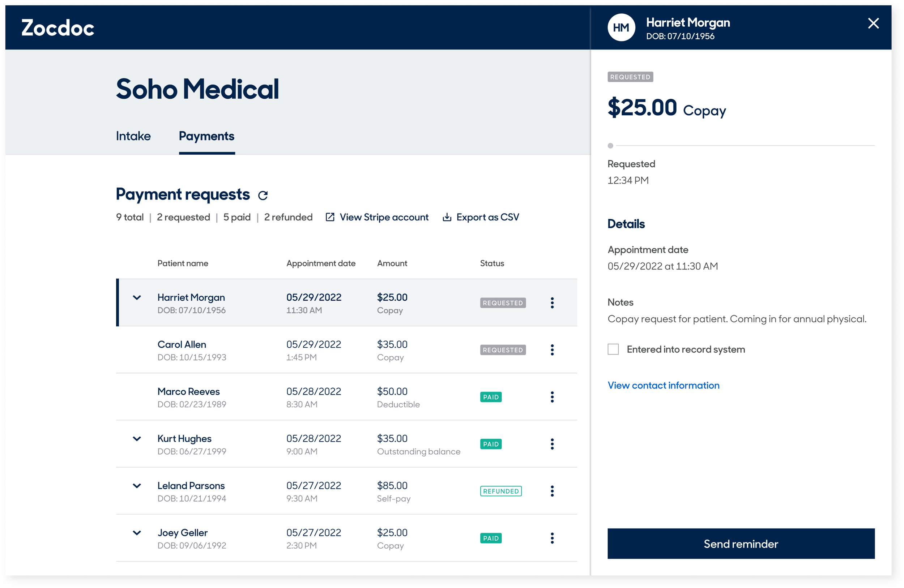Open View contact information link
Image resolution: width=904 pixels, height=588 pixels.
click(663, 385)
